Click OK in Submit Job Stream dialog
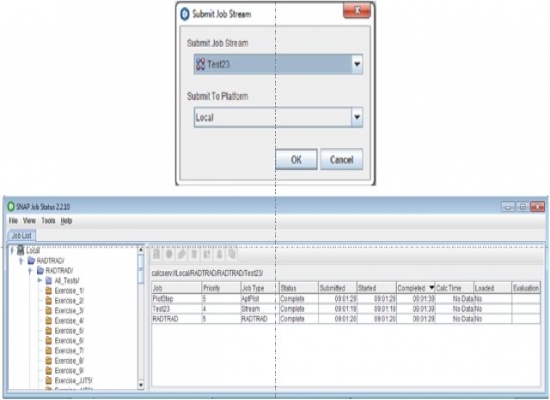The height and width of the screenshot is (400, 550). coord(296,160)
